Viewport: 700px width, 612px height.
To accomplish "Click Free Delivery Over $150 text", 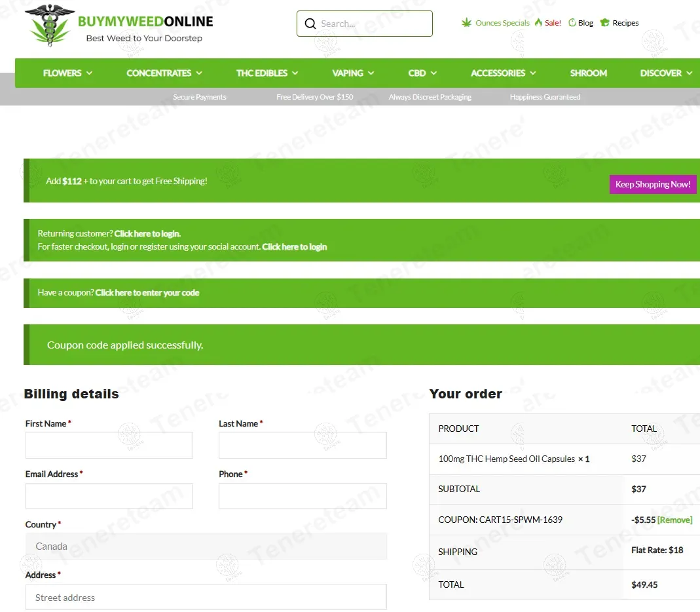I will point(315,97).
